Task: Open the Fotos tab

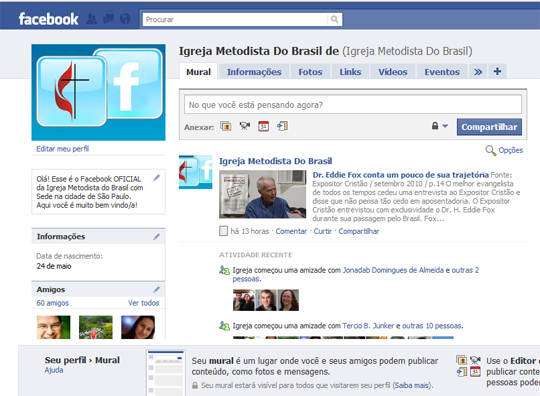Action: 310,72
